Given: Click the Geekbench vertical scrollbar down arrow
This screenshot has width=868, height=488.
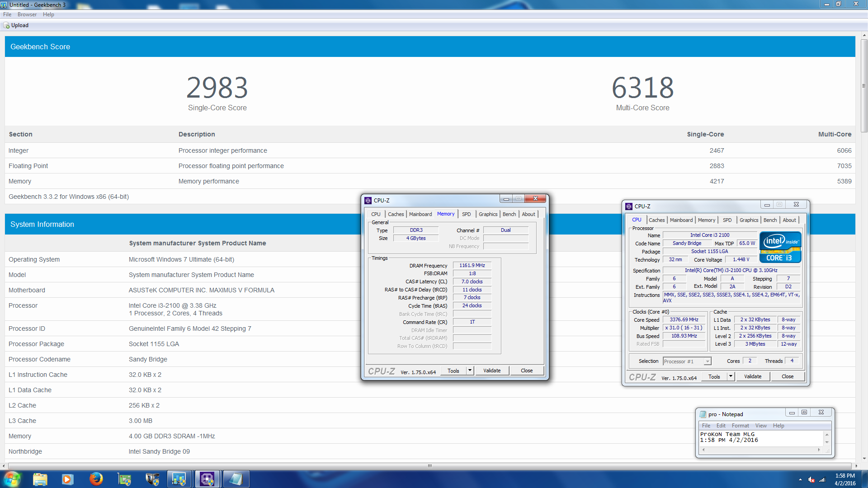Looking at the screenshot, I should click(864, 459).
